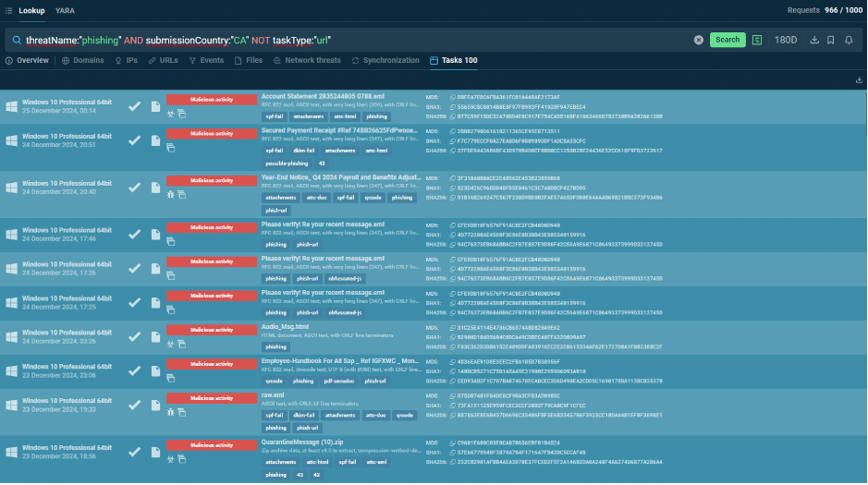Click the export icon above the task list
868x485 pixels.
(x=860, y=80)
